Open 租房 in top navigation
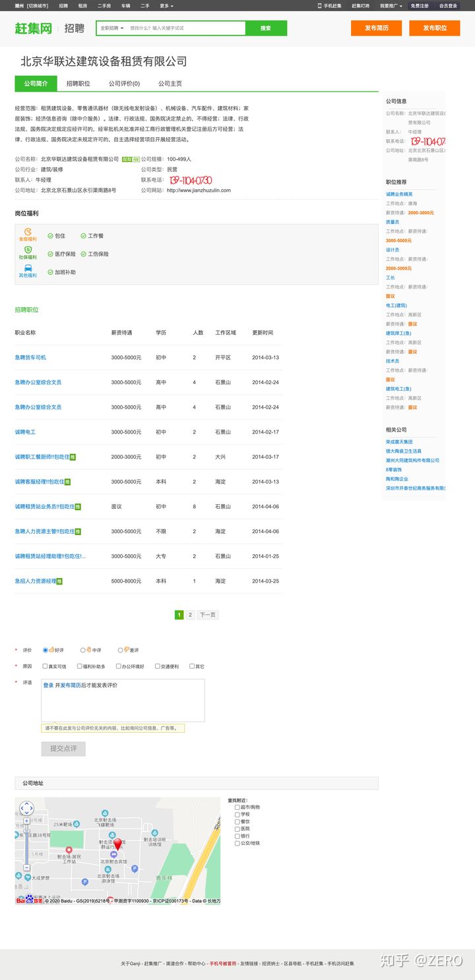The width and height of the screenshot is (475, 980). click(82, 5)
